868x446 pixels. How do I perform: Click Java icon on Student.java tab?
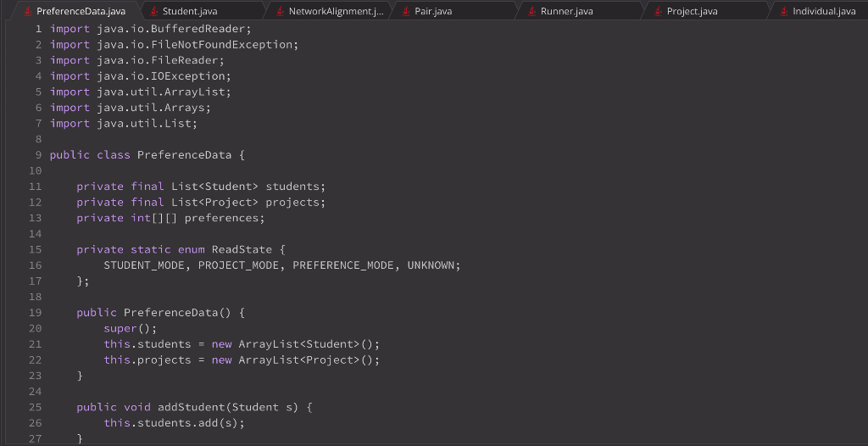(x=154, y=11)
